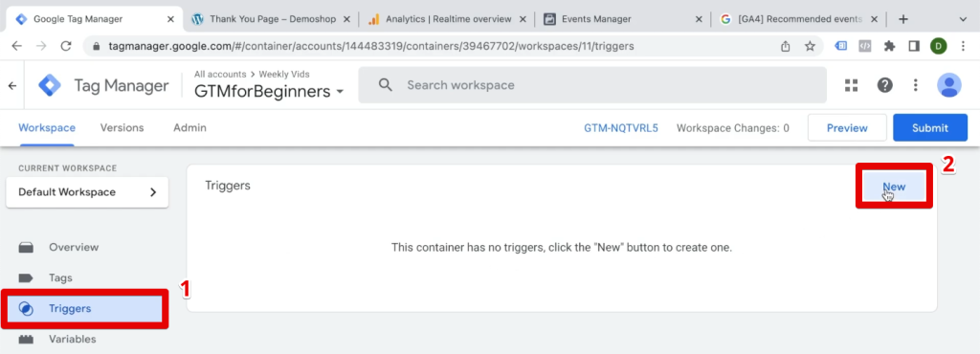Open the tab search chevron
The width and height of the screenshot is (980, 354).
click(x=963, y=19)
